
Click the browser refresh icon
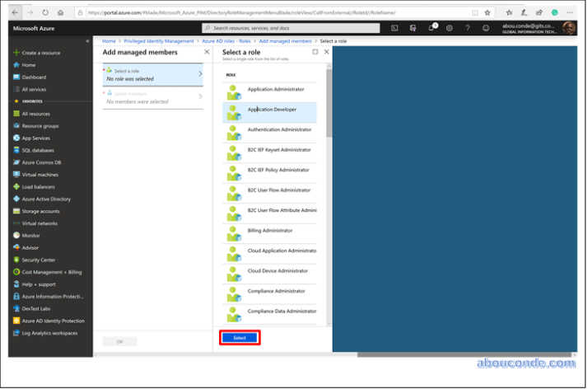tap(44, 12)
